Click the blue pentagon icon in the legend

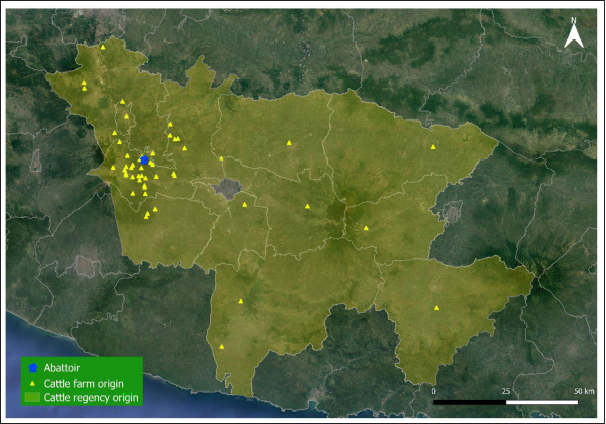[33, 367]
